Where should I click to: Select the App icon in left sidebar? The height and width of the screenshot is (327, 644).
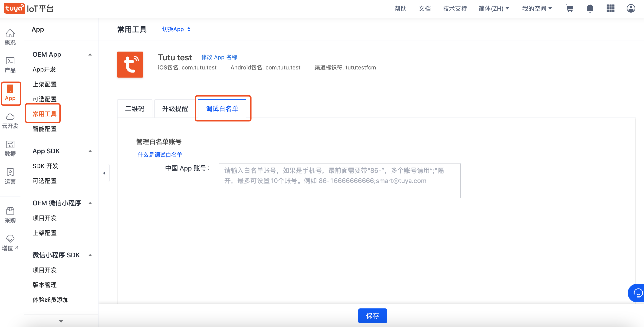tap(10, 93)
